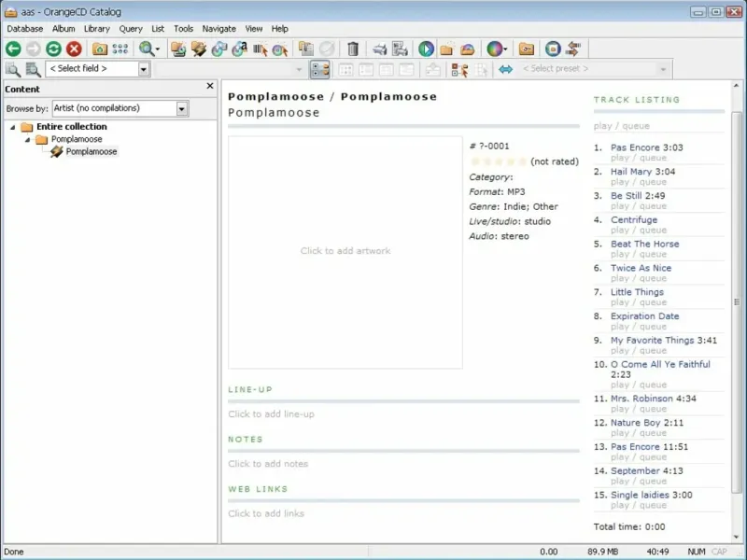Refresh the view with the green circular arrows
The image size is (747, 560).
[x=53, y=49]
